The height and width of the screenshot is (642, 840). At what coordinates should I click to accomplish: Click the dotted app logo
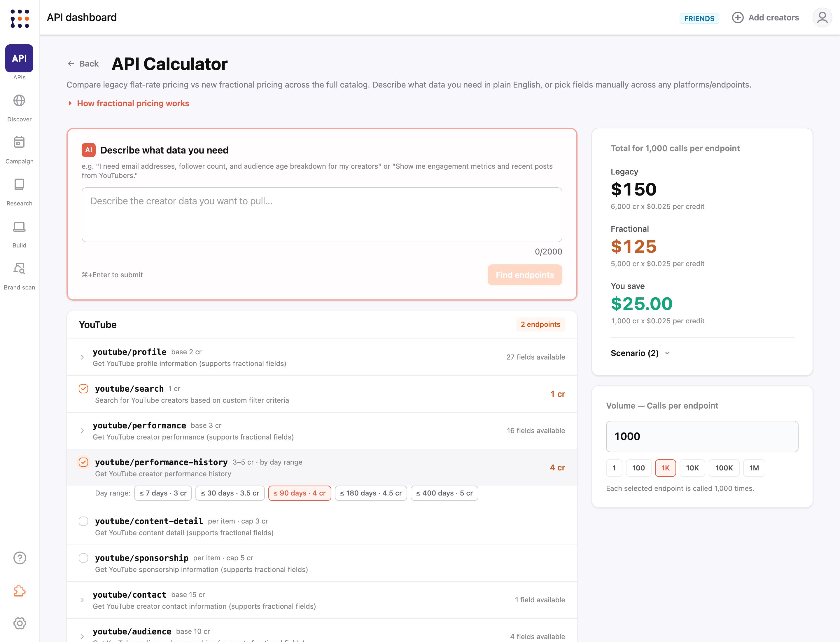(x=20, y=18)
